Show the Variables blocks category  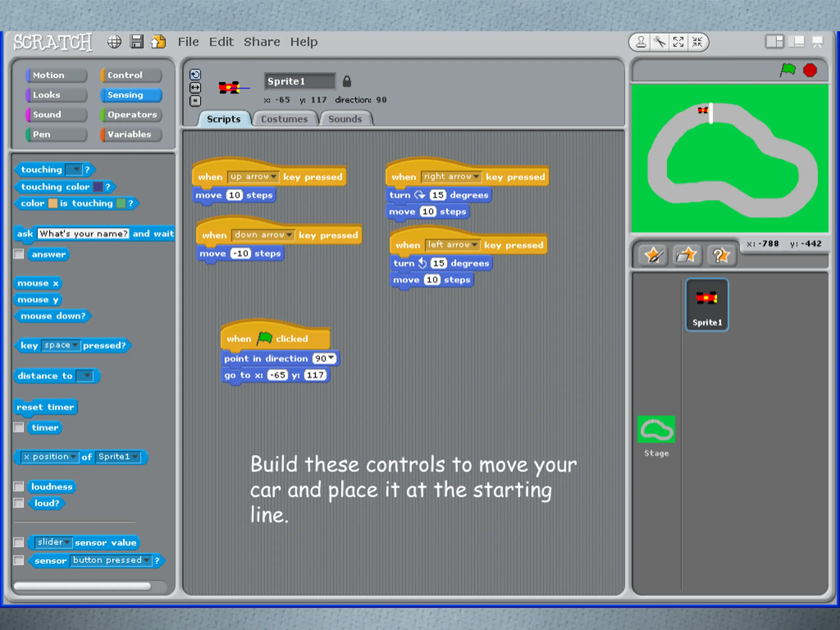click(131, 135)
